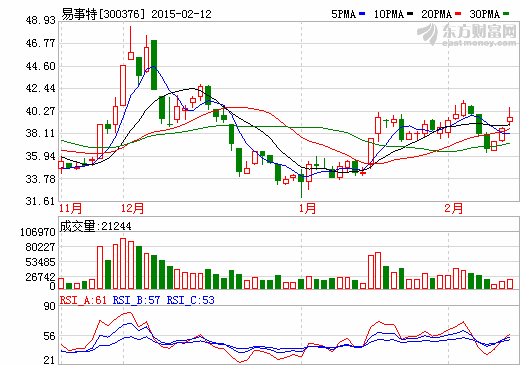Click the 46.77 price axis label

click(40, 43)
